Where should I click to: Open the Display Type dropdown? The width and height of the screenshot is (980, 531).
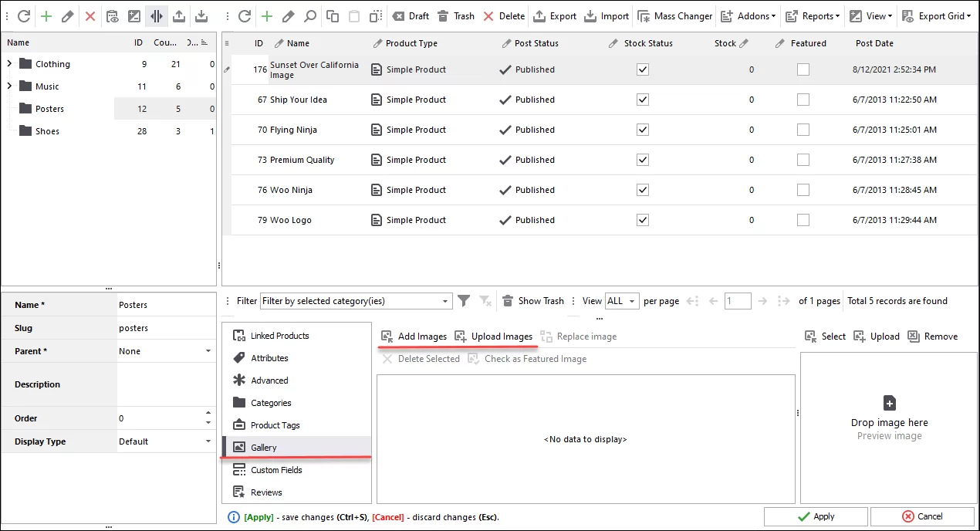(208, 441)
